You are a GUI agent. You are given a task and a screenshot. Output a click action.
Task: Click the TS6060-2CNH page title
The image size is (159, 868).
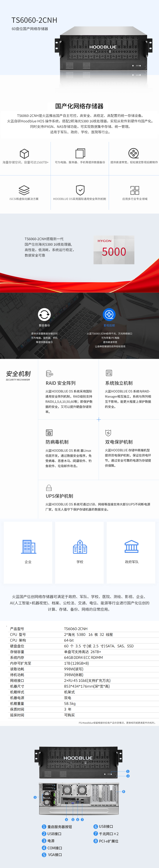click(34, 20)
